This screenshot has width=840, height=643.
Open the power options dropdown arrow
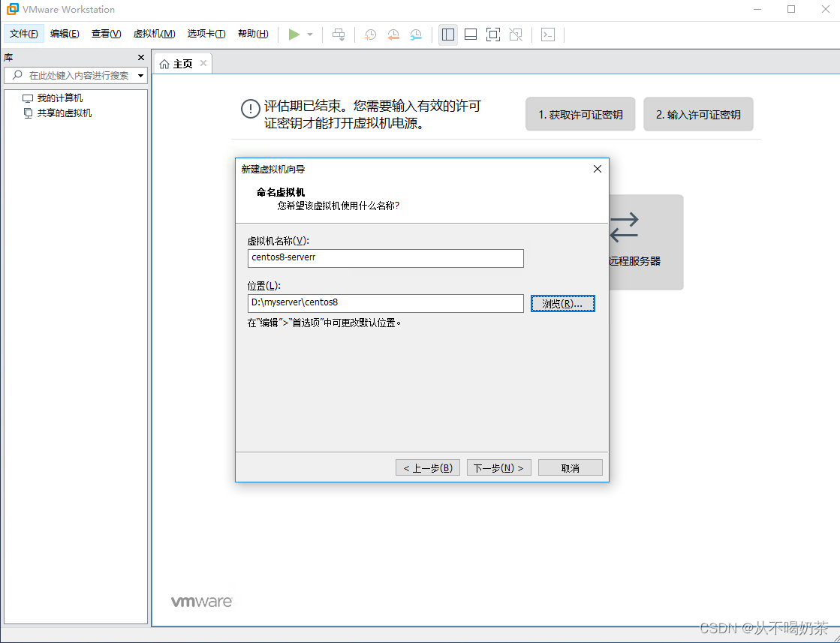310,35
